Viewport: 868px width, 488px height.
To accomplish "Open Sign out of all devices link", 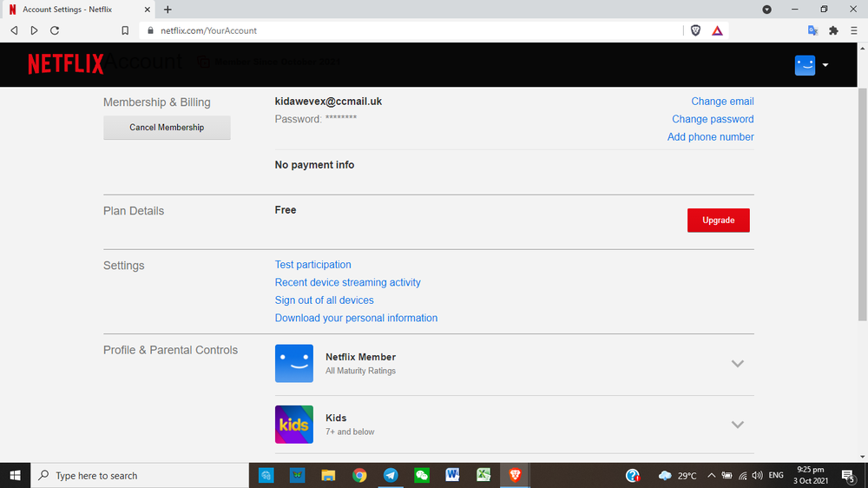I will click(x=324, y=300).
